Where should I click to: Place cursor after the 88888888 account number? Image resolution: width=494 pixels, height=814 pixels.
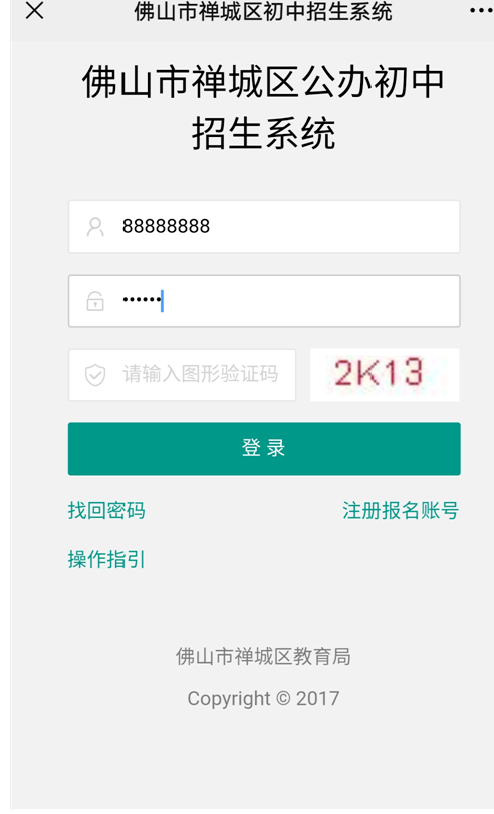[x=212, y=226]
